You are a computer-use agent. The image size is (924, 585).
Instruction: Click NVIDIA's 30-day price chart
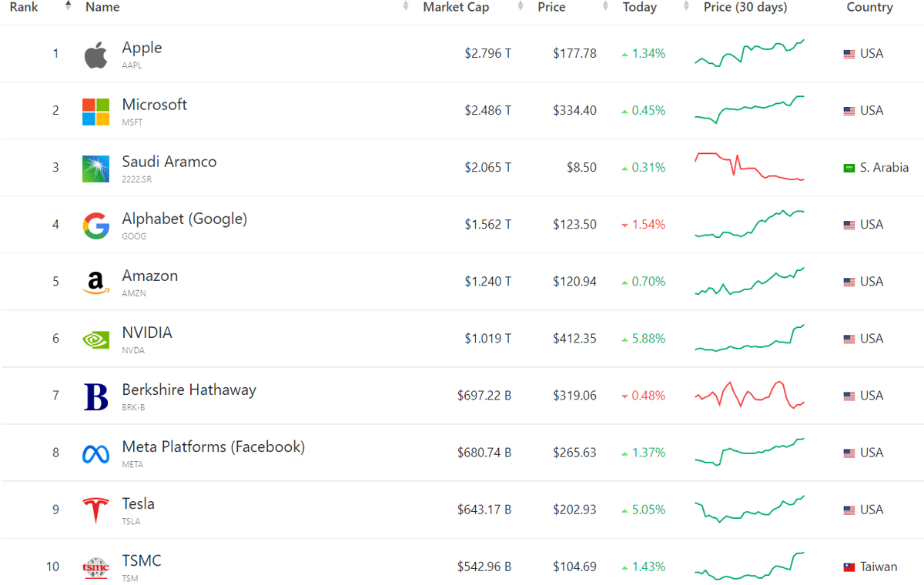pyautogui.click(x=749, y=338)
